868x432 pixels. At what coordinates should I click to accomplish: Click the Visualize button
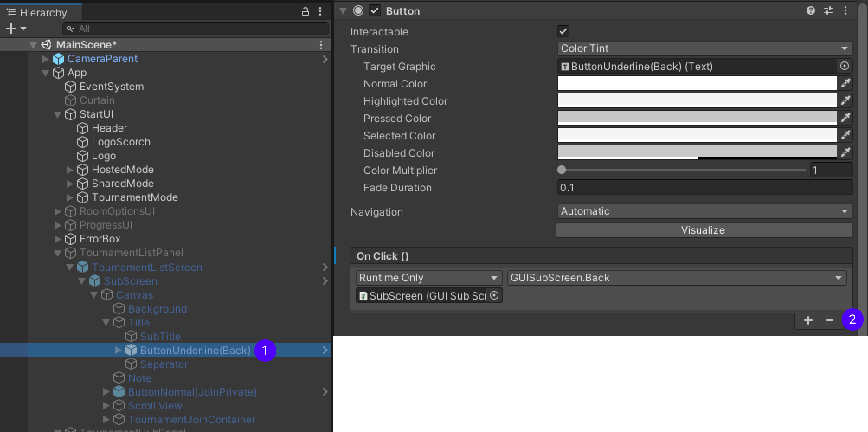tap(704, 230)
